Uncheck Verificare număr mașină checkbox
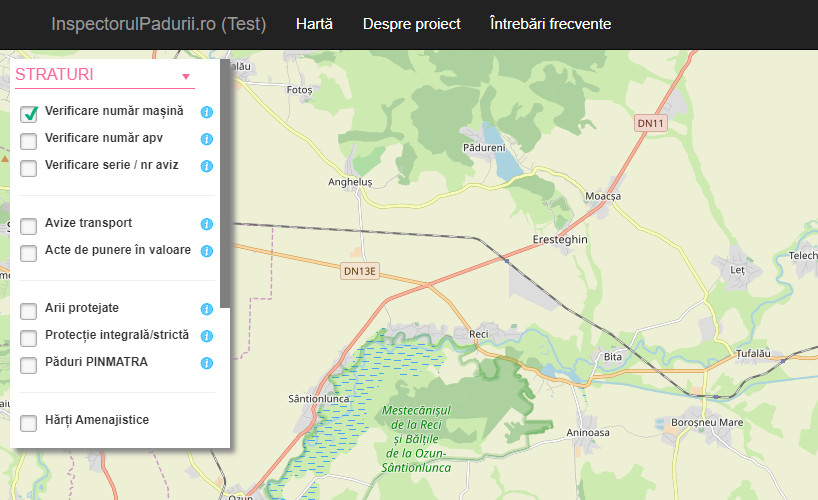The height and width of the screenshot is (500, 818). (29, 113)
